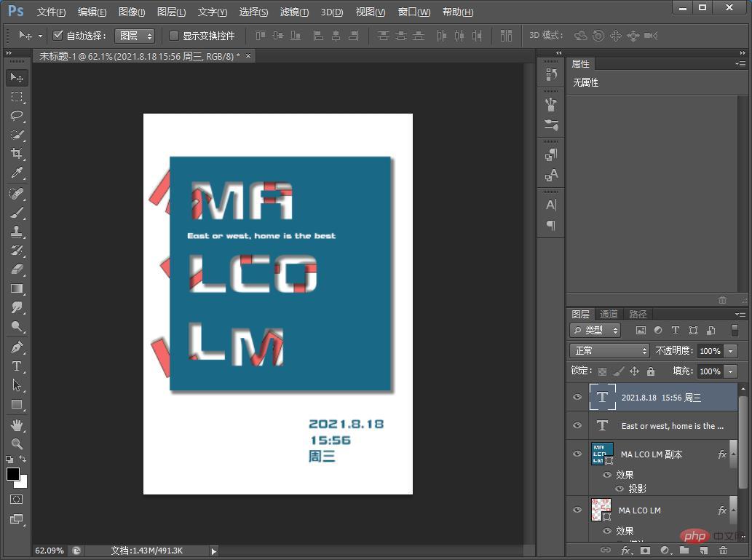The image size is (752, 560).
Task: Click the zoom percentage field 62.09%
Action: coord(50,551)
